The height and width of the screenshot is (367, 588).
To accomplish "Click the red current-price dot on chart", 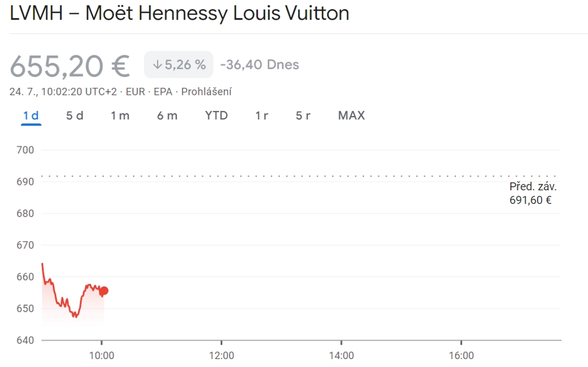I will [x=104, y=291].
